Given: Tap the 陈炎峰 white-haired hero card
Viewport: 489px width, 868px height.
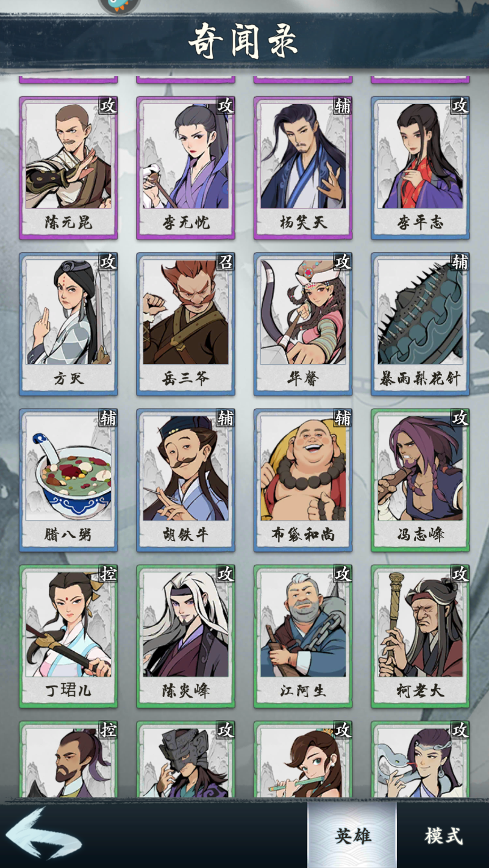Looking at the screenshot, I should coord(185,636).
